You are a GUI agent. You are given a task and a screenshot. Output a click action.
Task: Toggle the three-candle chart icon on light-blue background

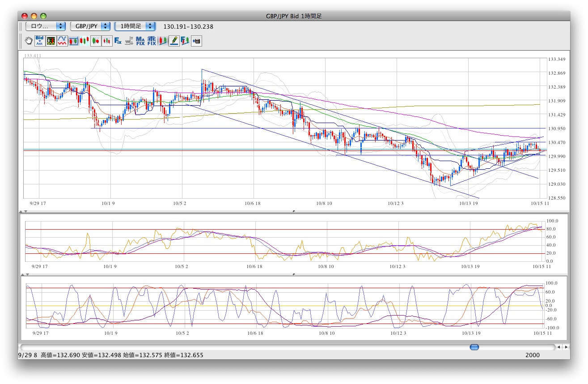click(x=85, y=41)
